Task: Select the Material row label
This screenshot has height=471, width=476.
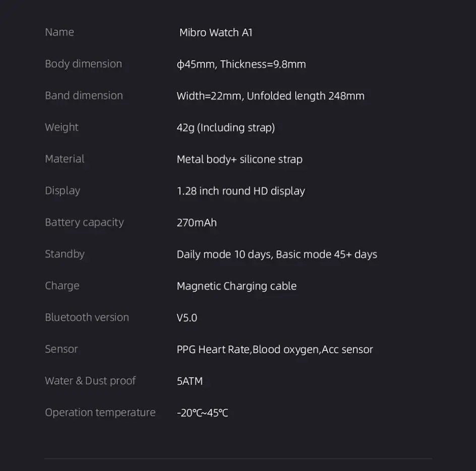Action: pos(65,159)
